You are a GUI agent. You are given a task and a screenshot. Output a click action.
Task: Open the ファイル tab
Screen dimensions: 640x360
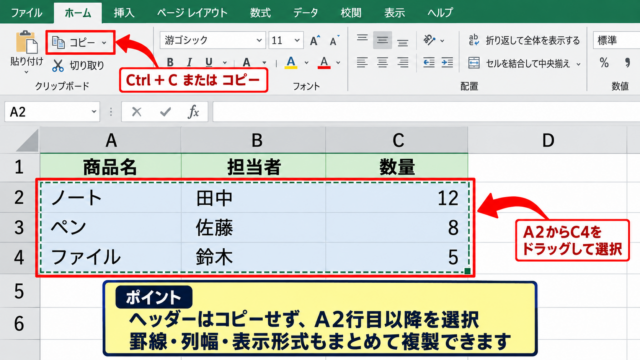point(26,13)
